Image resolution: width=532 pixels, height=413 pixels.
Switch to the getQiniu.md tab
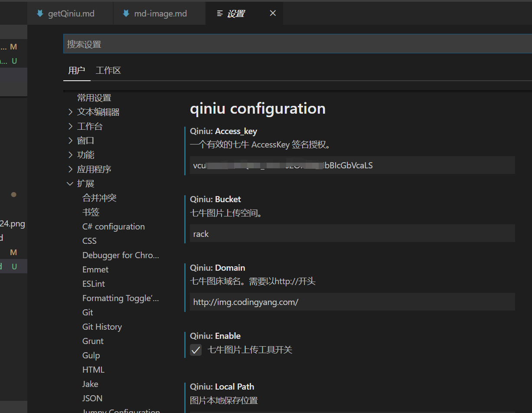click(69, 13)
